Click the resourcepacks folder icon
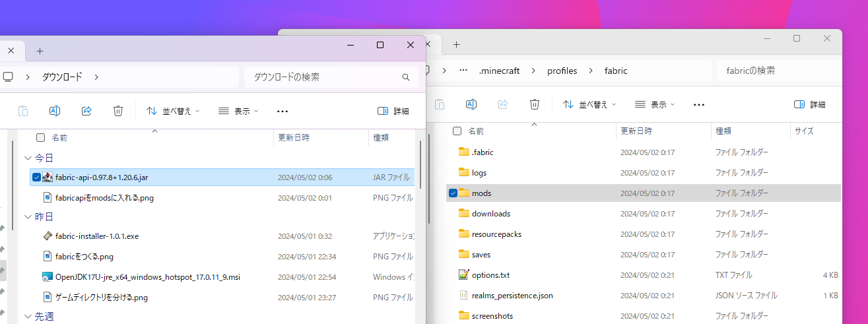 (x=463, y=234)
